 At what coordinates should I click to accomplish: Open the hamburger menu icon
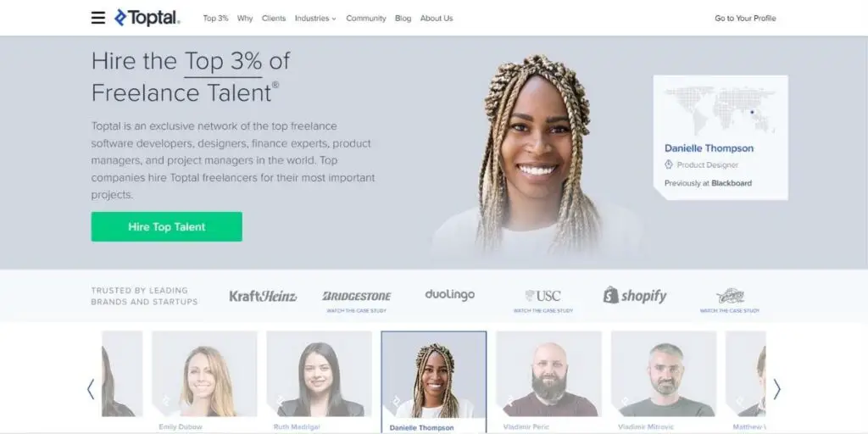coord(98,18)
